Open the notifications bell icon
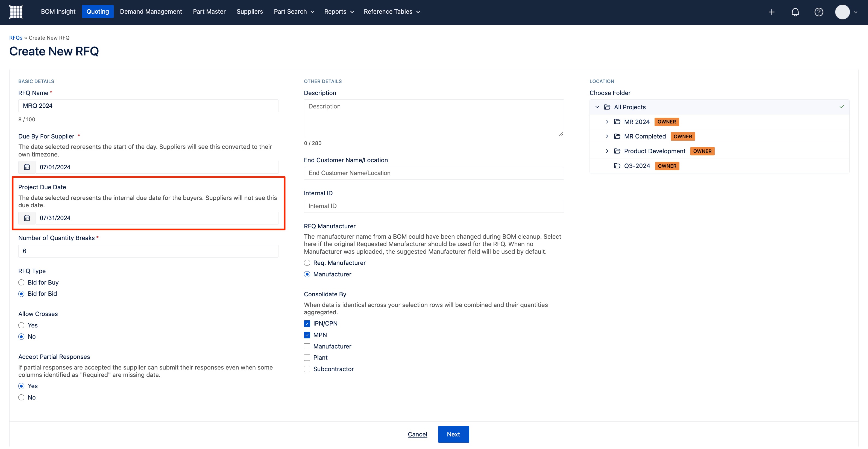Viewport: 868px width, 449px height. pyautogui.click(x=795, y=12)
